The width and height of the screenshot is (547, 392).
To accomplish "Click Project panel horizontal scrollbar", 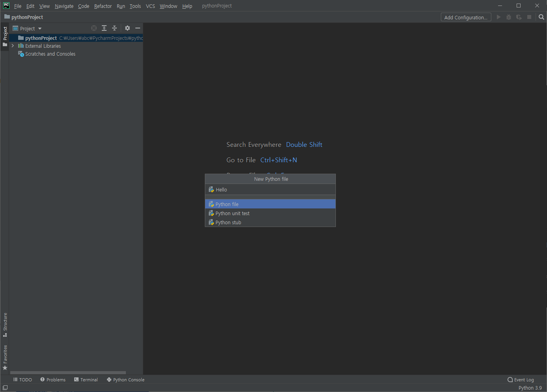I will (x=68, y=372).
